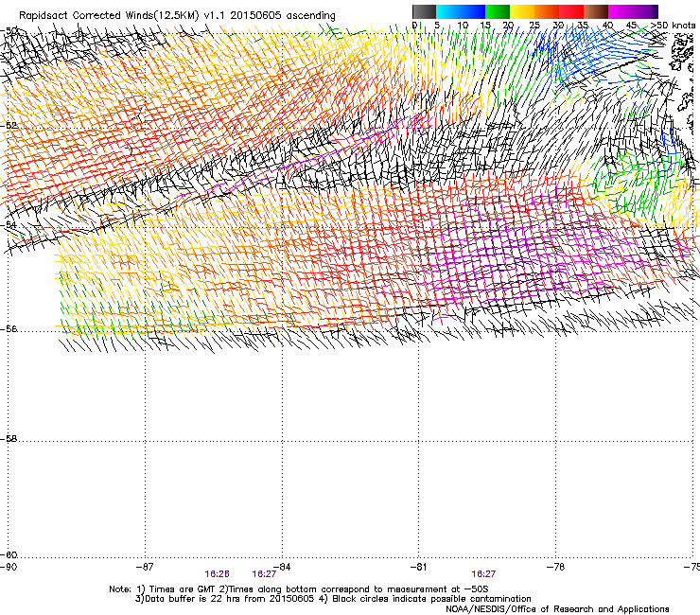Click the gray 0–5 knots legend segment

click(424, 11)
